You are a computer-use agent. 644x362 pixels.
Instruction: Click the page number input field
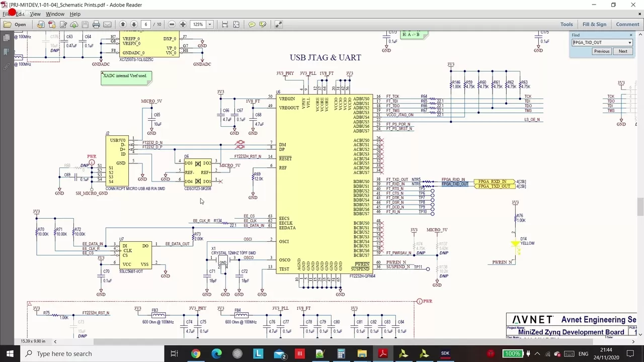146,24
